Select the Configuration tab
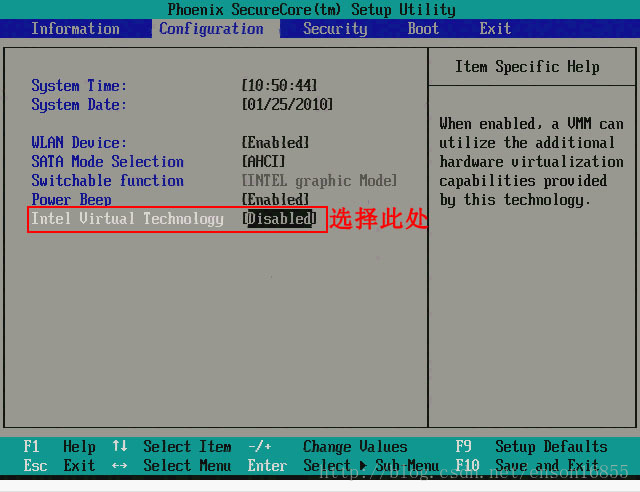The width and height of the screenshot is (640, 492). click(211, 29)
